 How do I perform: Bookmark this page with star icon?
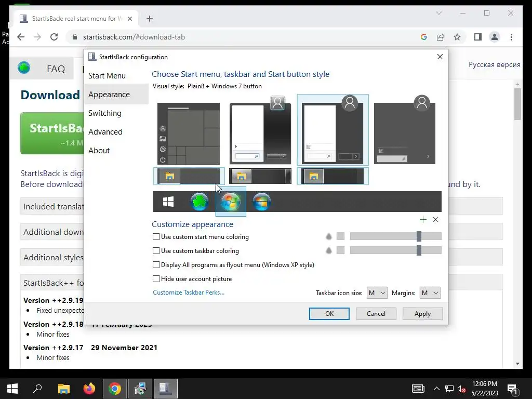point(457,37)
